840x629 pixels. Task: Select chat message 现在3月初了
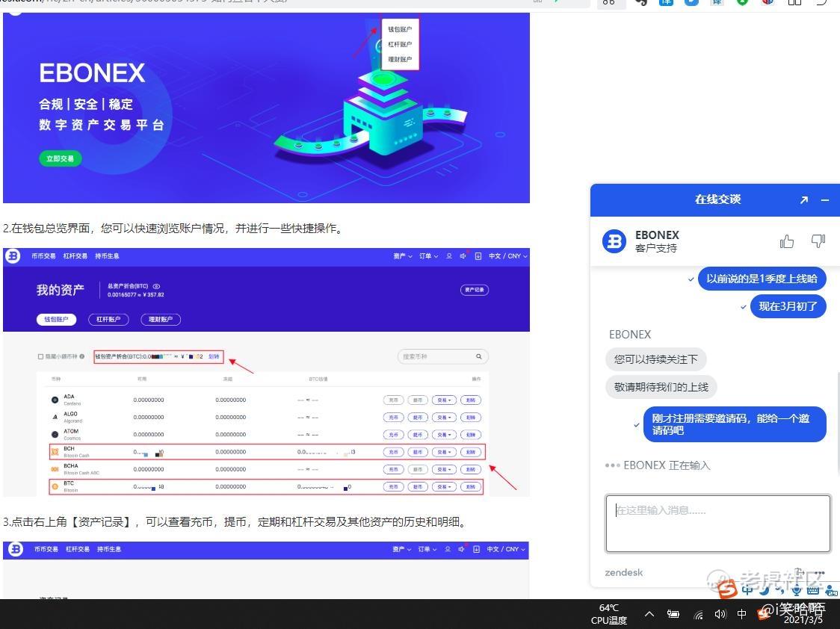(788, 307)
